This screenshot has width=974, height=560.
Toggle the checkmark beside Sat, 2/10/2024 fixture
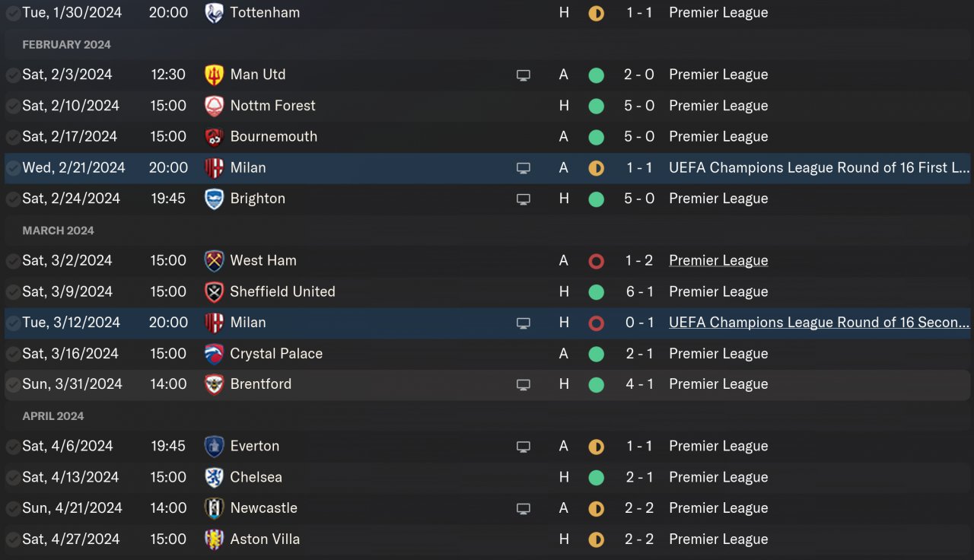pos(13,107)
